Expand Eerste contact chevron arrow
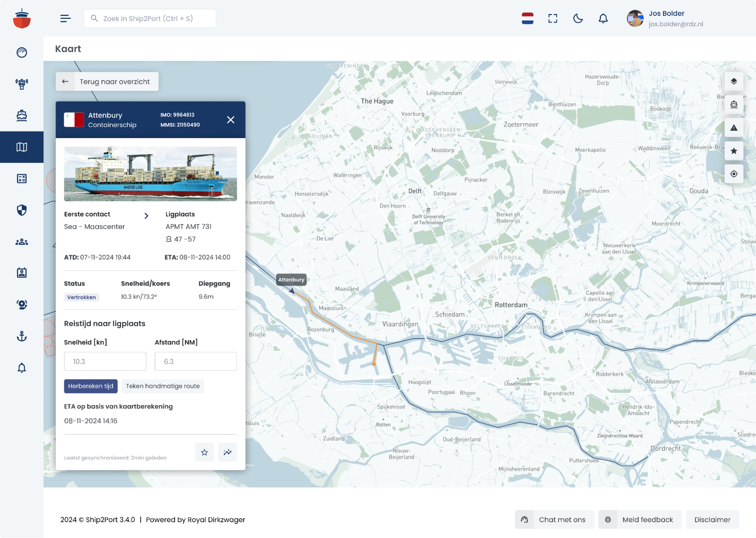The height and width of the screenshot is (538, 756). point(146,216)
